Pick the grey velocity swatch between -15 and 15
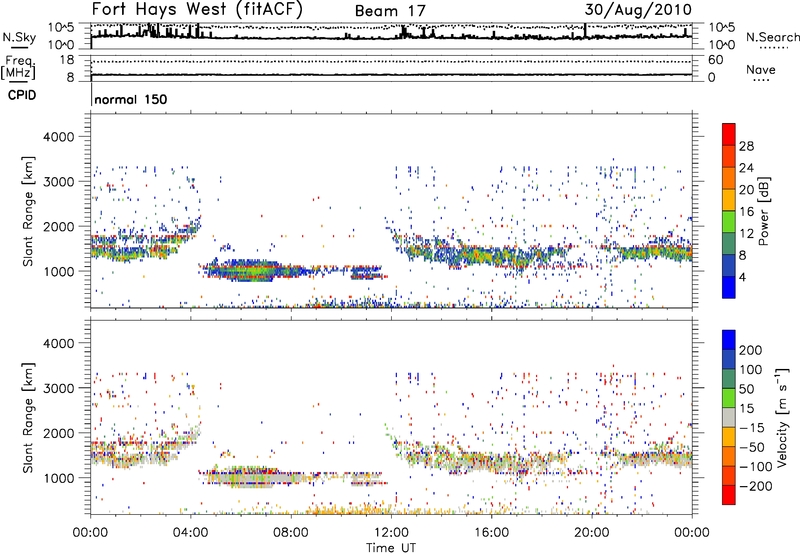Viewport: 800px width, 554px height. [729, 417]
